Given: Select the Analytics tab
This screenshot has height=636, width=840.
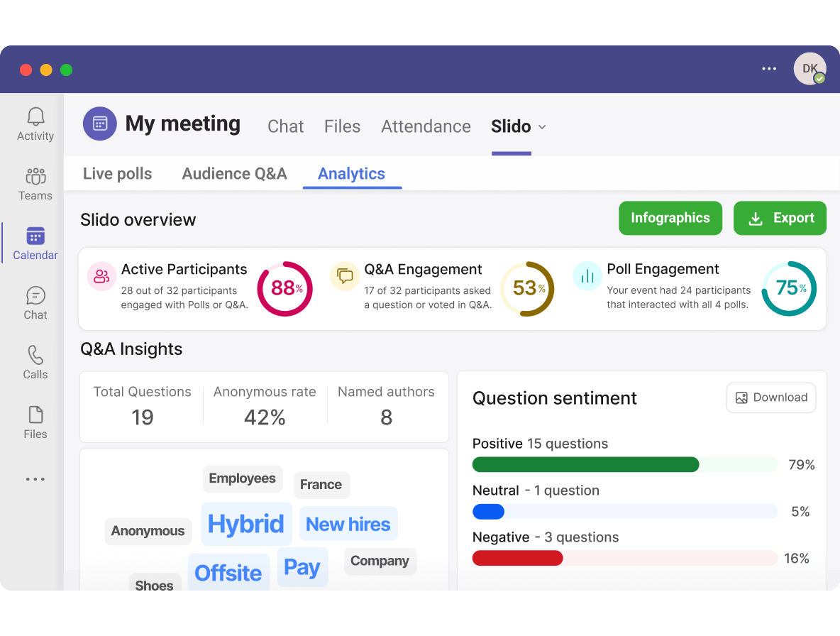Looking at the screenshot, I should (351, 174).
